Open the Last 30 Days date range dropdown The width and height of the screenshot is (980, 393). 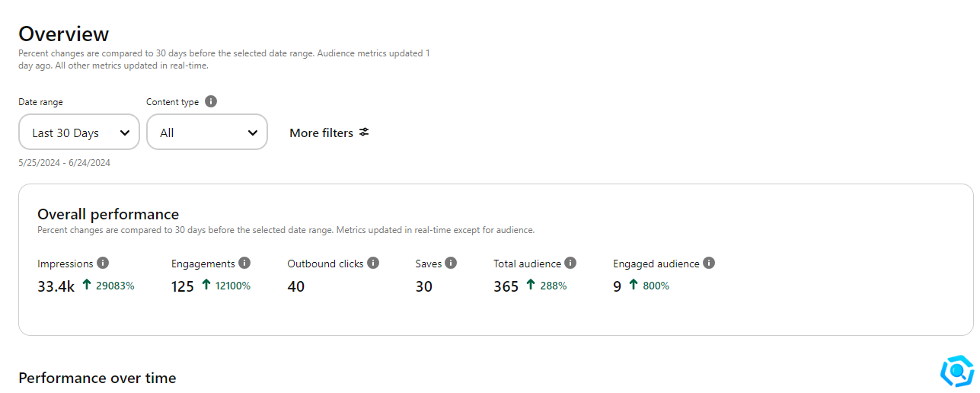tap(79, 133)
